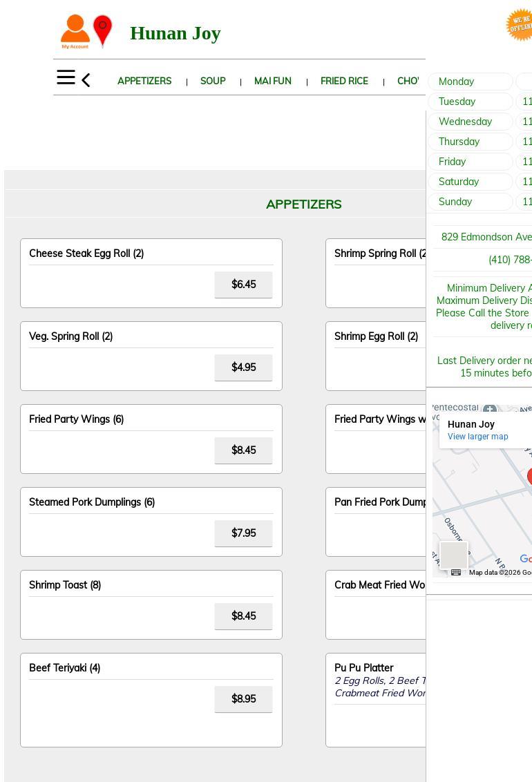Image resolution: width=532 pixels, height=782 pixels.
Task: Click the Minimum Delivery text line
Action: tap(489, 288)
